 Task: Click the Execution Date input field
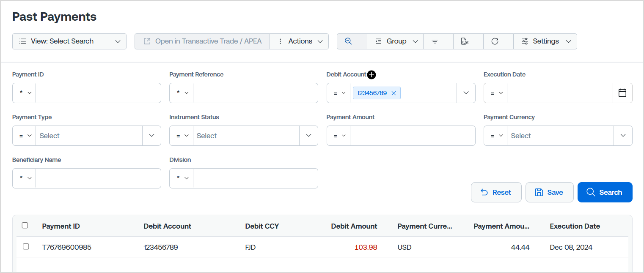(560, 93)
